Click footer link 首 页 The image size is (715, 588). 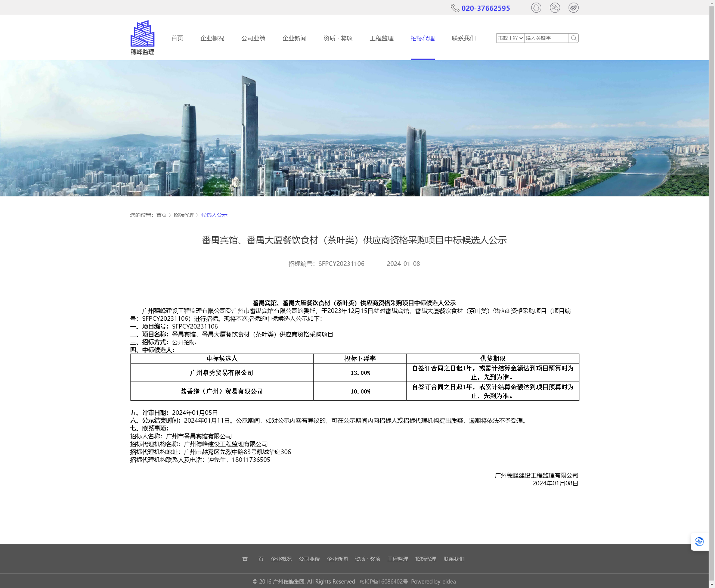(x=253, y=559)
